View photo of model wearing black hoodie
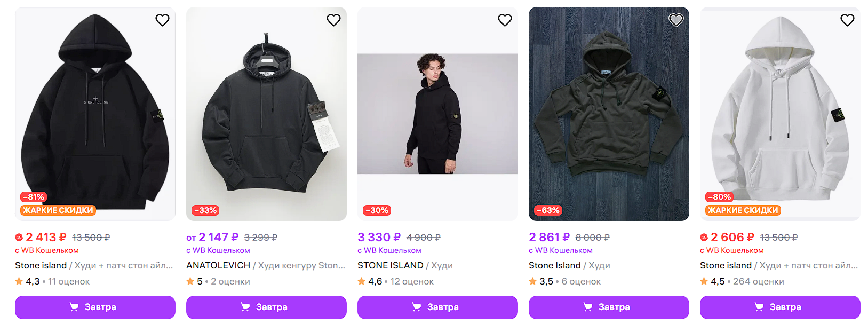868x324 pixels. 437,113
